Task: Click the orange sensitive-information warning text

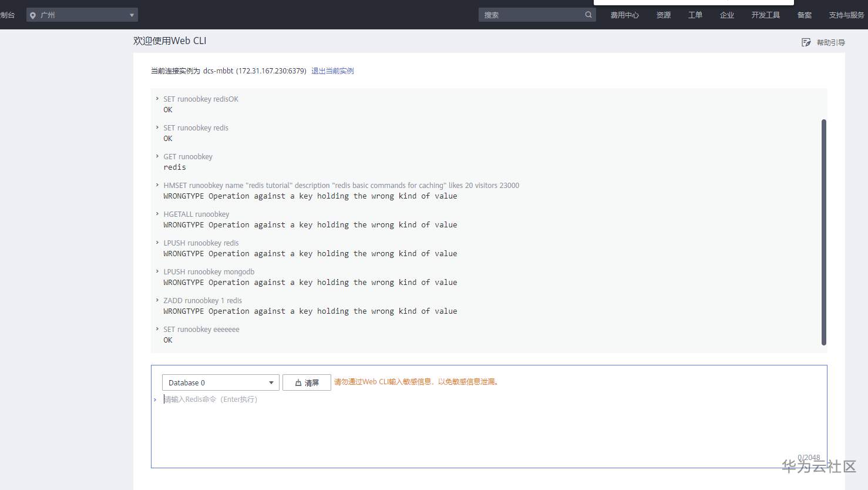Action: point(418,382)
